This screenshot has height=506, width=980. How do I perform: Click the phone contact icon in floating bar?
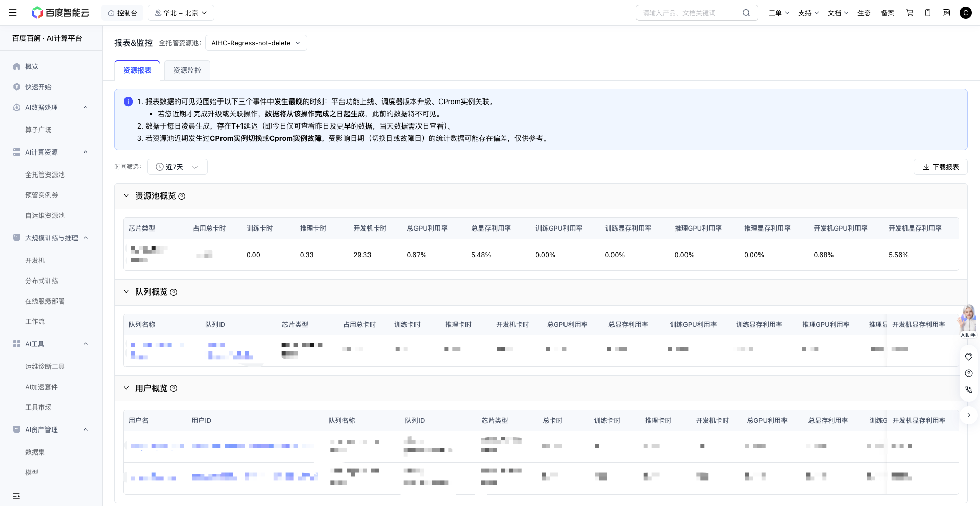(969, 390)
